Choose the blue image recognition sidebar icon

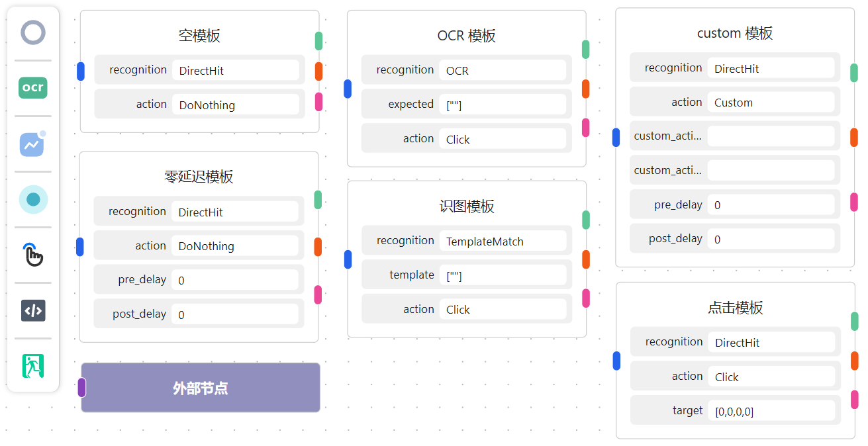point(32,144)
